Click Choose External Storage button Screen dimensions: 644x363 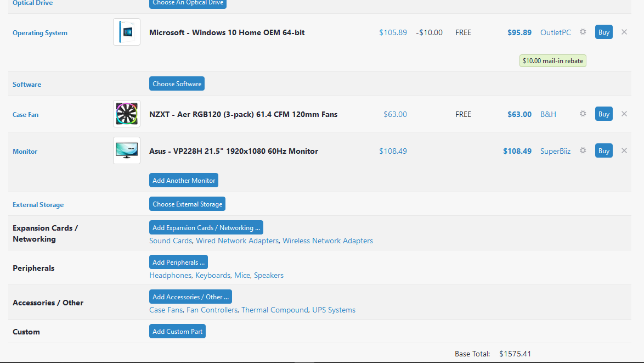[x=187, y=204]
